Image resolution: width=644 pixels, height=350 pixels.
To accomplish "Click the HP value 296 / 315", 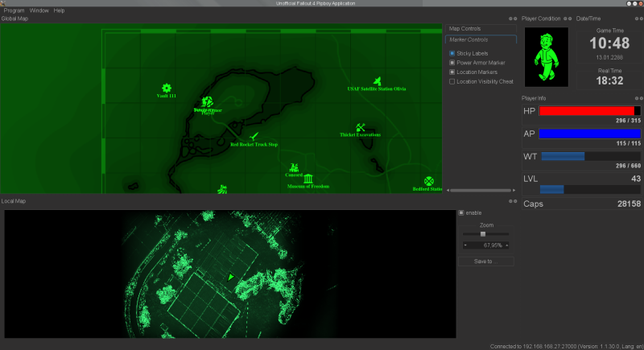I will [x=628, y=121].
